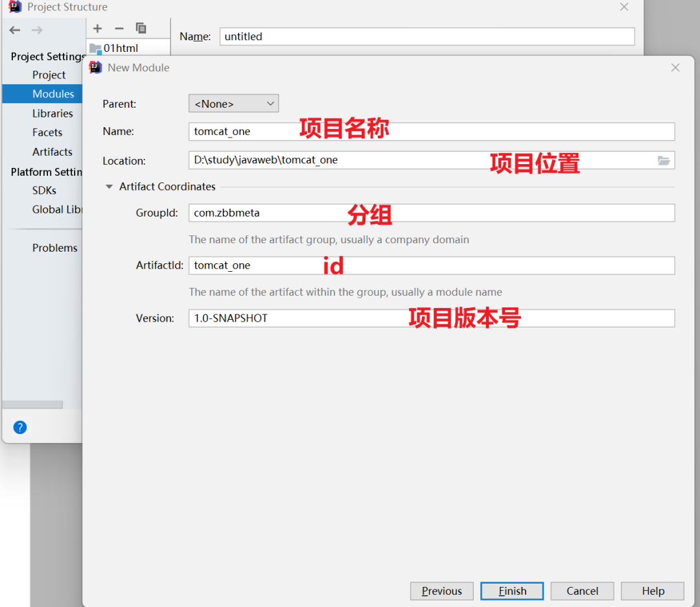This screenshot has width=700, height=607.
Task: Open SDKs under Platform Settings
Action: tap(44, 190)
